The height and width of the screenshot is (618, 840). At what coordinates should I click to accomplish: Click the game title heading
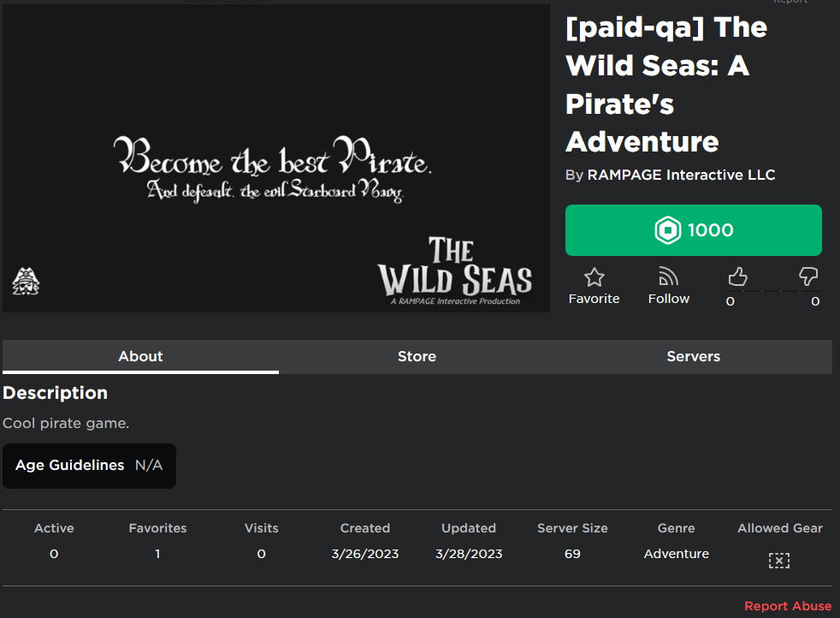point(667,84)
